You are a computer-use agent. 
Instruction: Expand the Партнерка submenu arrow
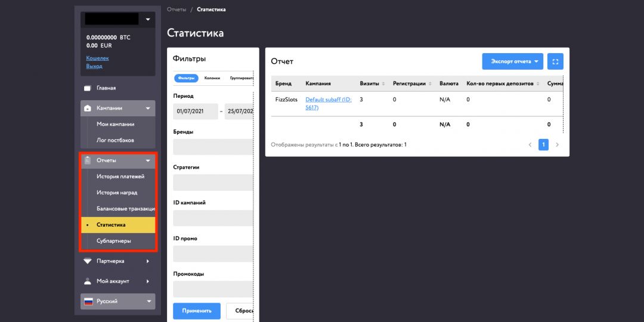(x=147, y=261)
